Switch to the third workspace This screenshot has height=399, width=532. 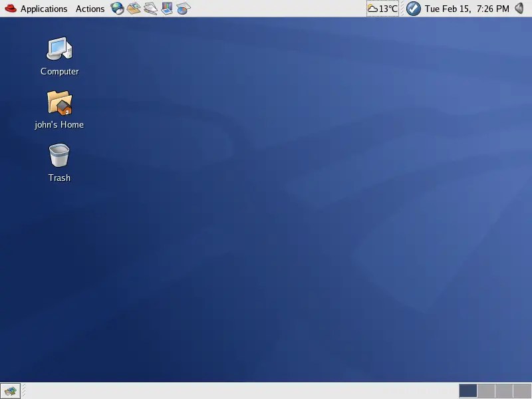pos(504,390)
